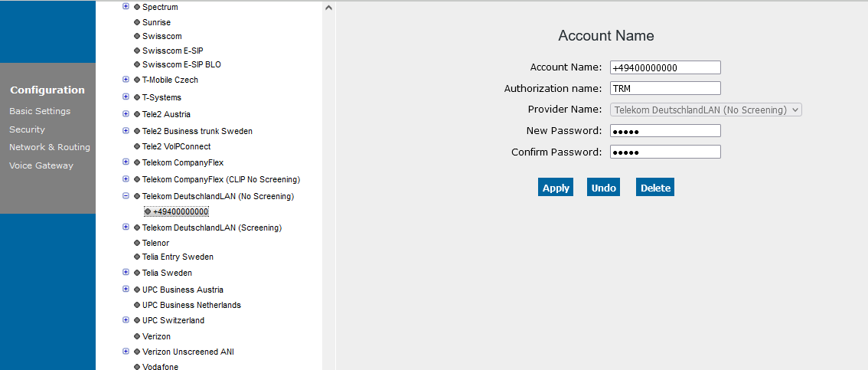Click the tree scrollbar up arrow
Viewport: 868px width, 370px height.
pyautogui.click(x=329, y=8)
